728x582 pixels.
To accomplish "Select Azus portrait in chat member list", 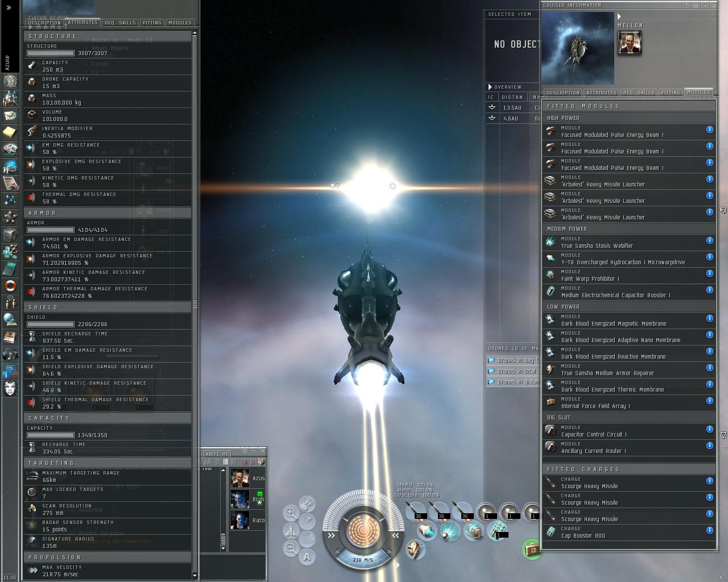I will click(240, 478).
